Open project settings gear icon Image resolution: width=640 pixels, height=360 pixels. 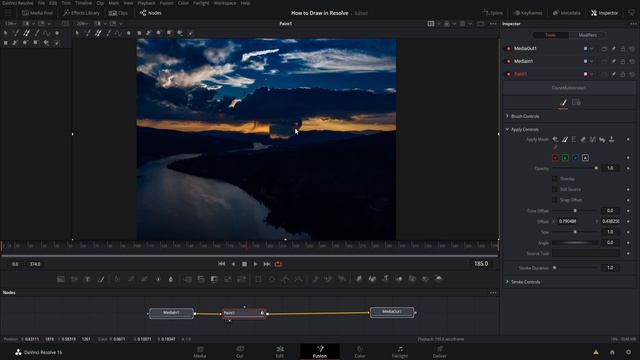pyautogui.click(x=629, y=352)
